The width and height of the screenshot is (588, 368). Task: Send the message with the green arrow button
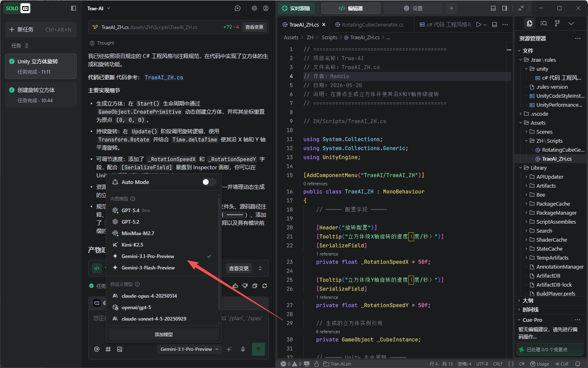[x=258, y=349]
